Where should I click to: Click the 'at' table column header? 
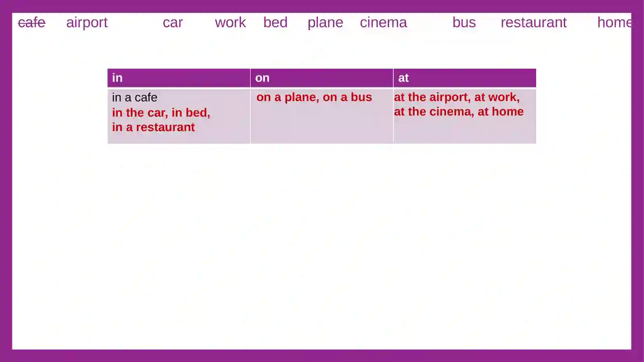(x=465, y=78)
